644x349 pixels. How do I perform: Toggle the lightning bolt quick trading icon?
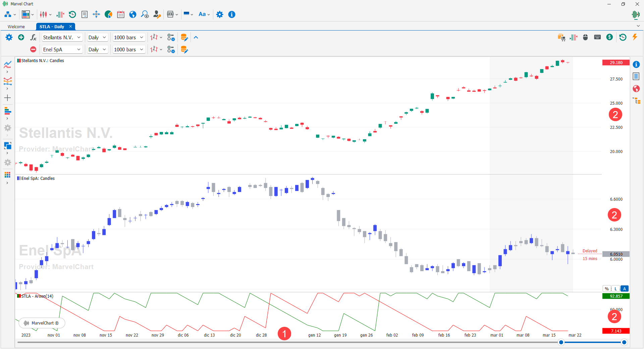(635, 37)
